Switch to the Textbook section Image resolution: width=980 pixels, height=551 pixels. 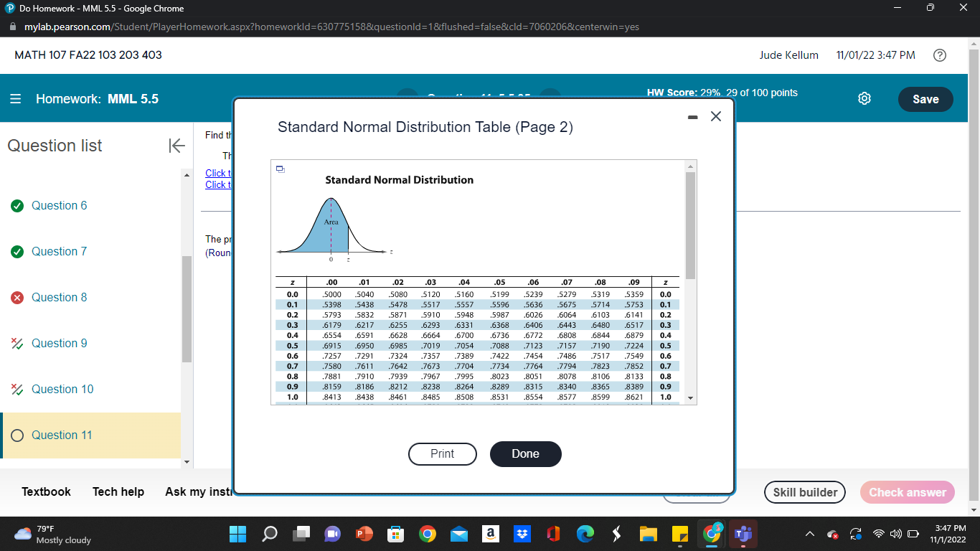[x=45, y=491]
